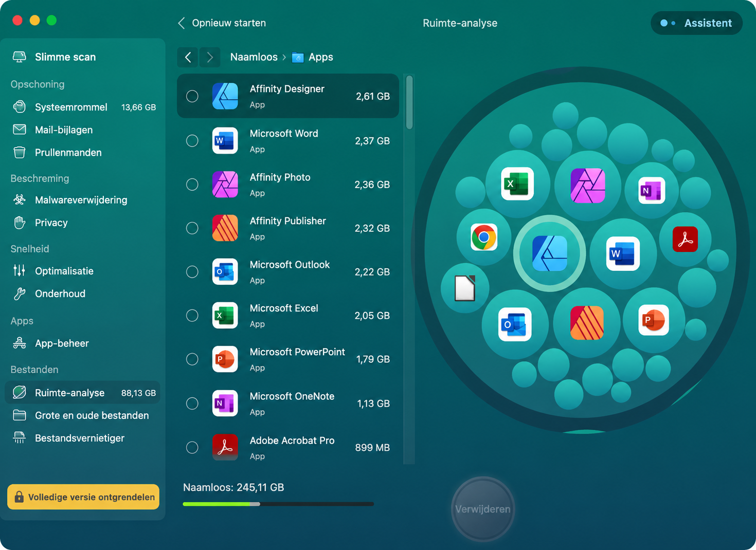Click the App-beheer icon in sidebar
Image resolution: width=756 pixels, height=550 pixels.
tap(20, 343)
